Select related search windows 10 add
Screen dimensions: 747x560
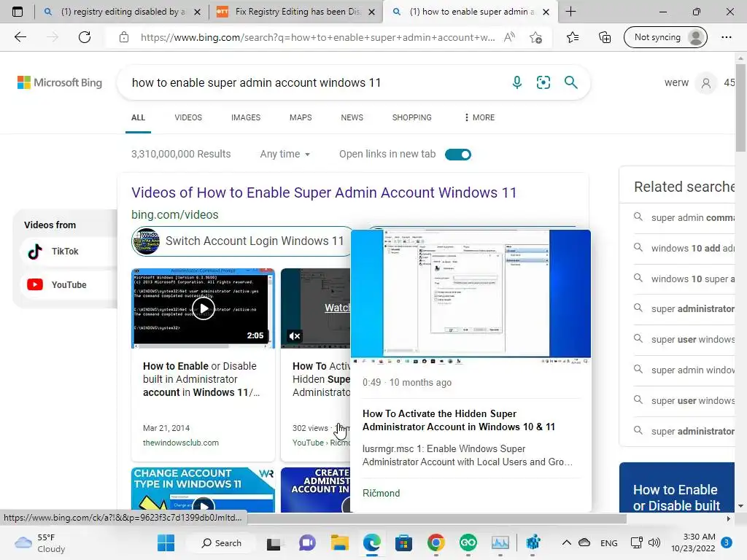[684, 248]
